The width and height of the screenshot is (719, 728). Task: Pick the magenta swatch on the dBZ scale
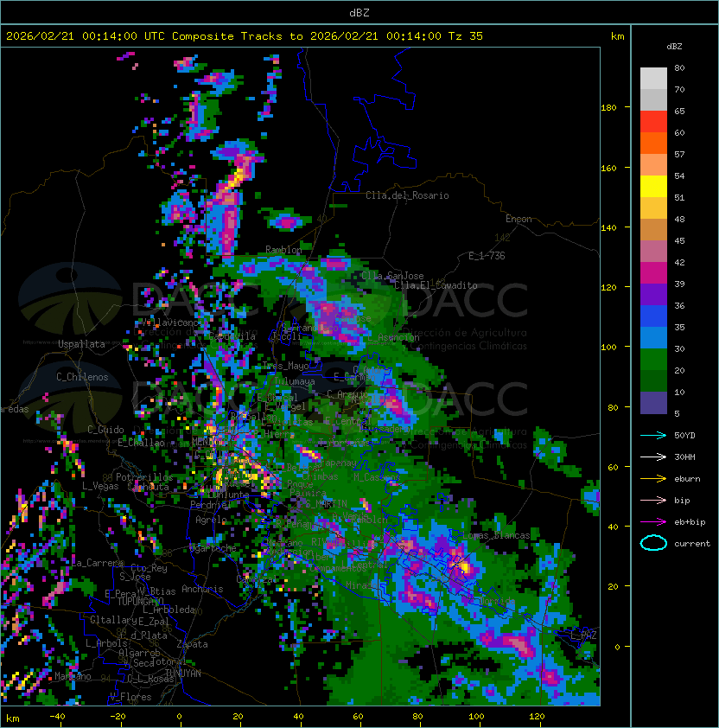[653, 273]
